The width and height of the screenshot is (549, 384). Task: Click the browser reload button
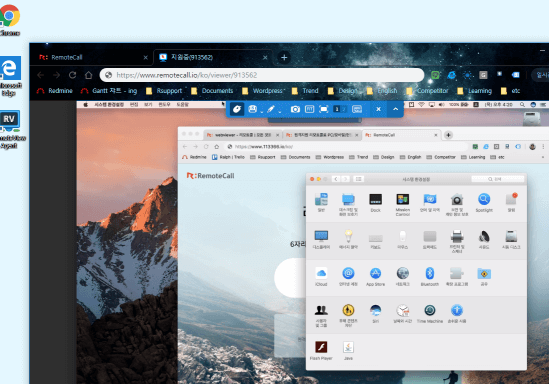pyautogui.click(x=72, y=75)
